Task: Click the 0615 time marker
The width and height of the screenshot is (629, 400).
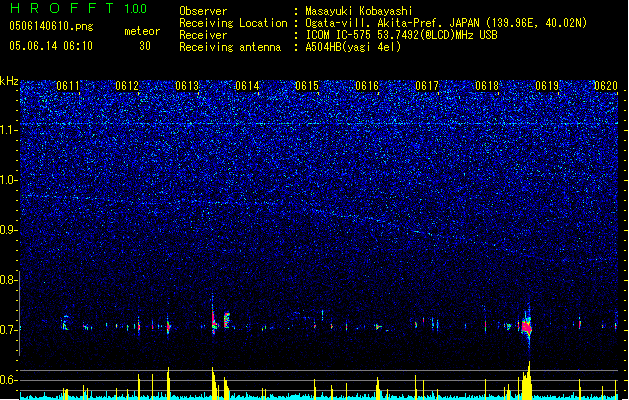Action: 307,86
